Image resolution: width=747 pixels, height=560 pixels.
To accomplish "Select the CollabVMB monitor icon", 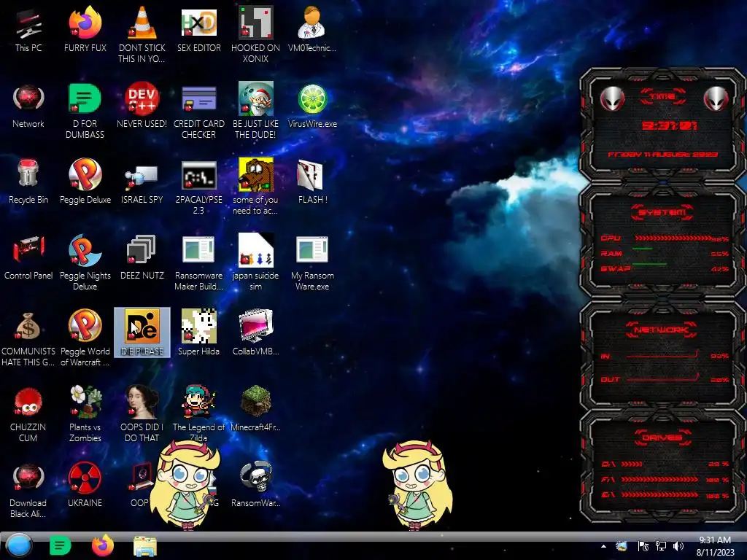I will coord(256,326).
